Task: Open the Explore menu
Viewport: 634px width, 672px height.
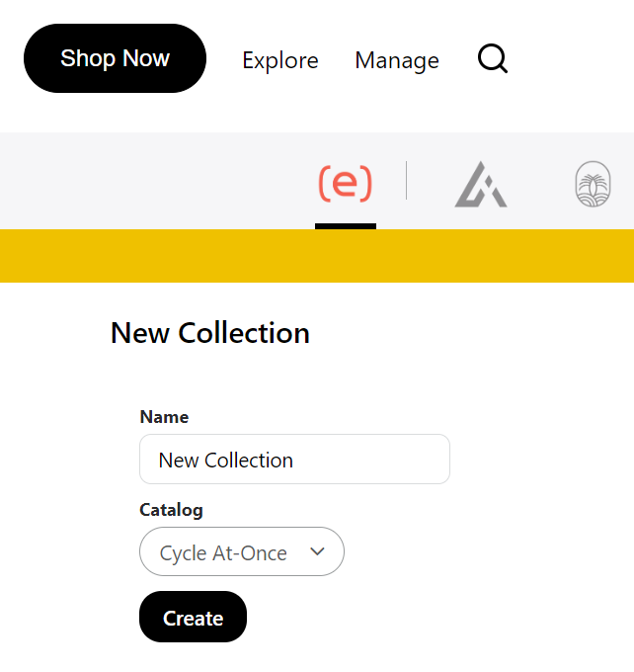Action: (280, 60)
